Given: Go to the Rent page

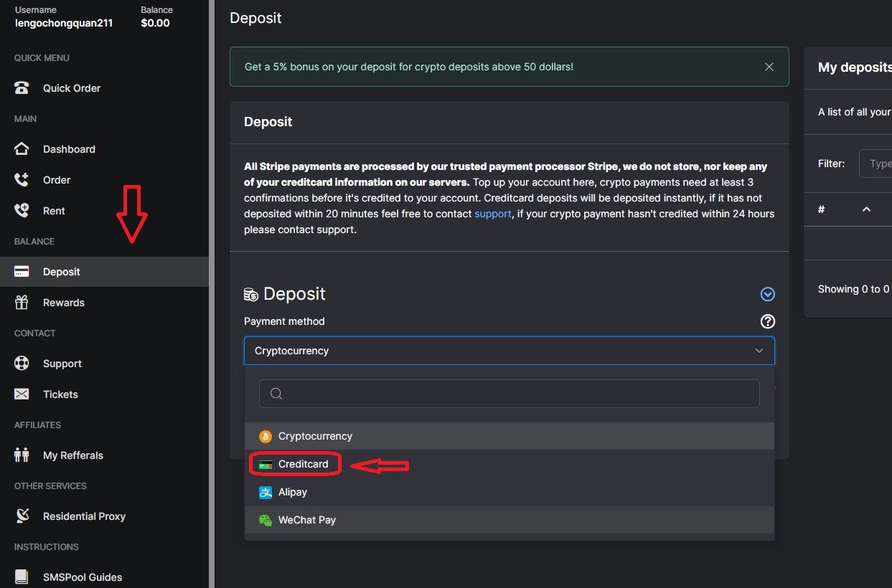Looking at the screenshot, I should pyautogui.click(x=54, y=211).
